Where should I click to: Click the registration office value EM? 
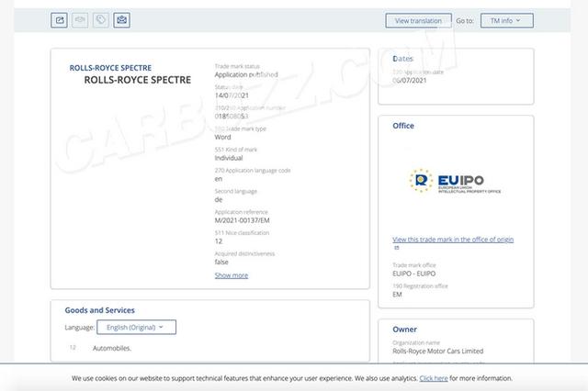click(x=397, y=295)
